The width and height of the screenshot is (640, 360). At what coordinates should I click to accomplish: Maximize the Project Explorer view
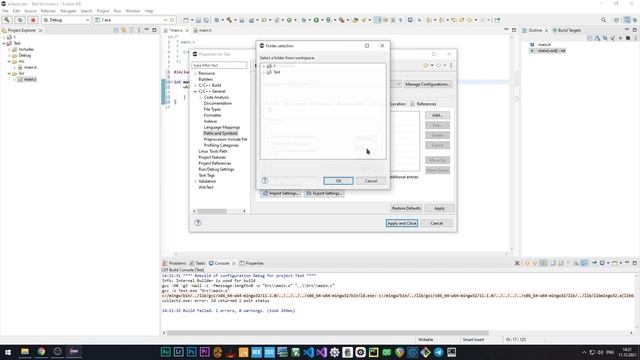pyautogui.click(x=154, y=30)
